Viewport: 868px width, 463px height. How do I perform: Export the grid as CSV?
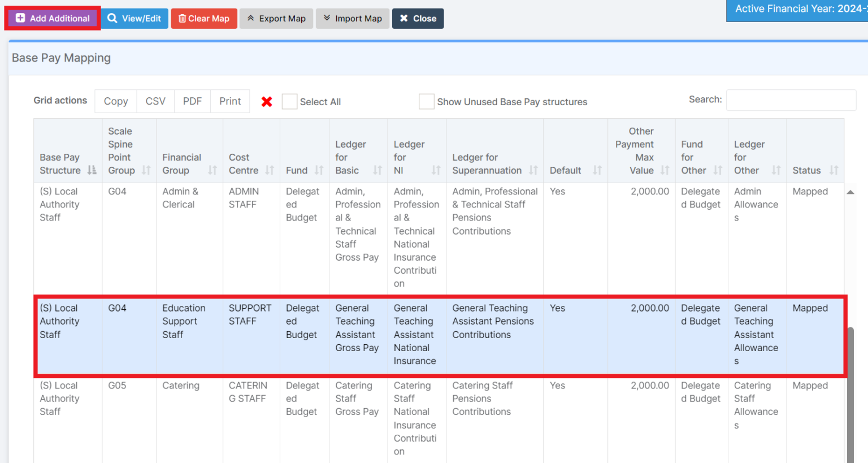155,101
